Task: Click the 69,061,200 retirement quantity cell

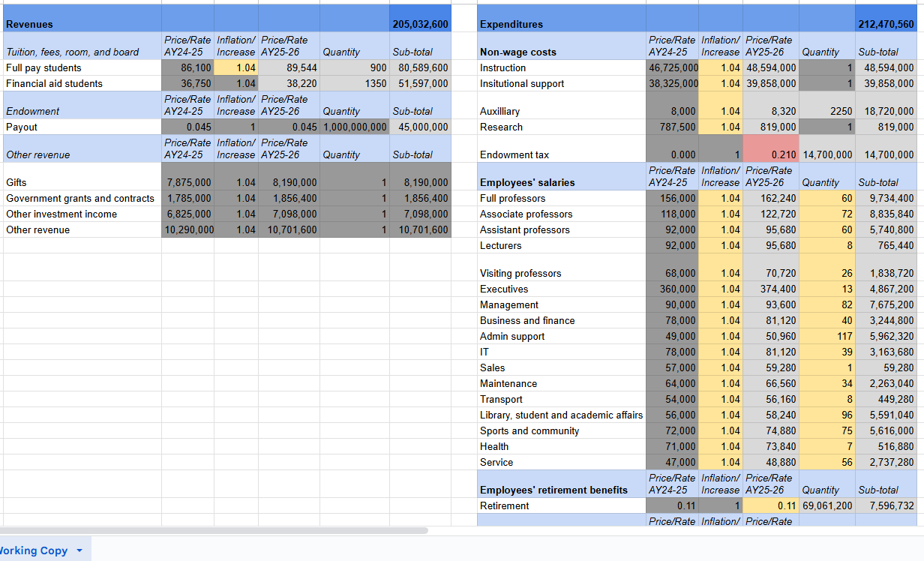Action: pos(827,505)
